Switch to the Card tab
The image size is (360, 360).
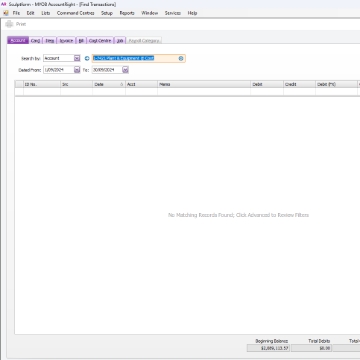click(35, 40)
